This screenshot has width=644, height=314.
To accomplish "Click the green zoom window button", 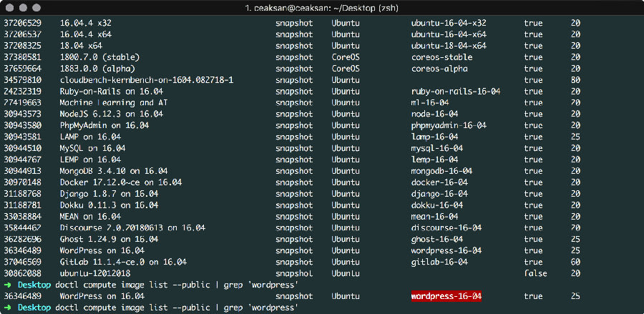I will click(36, 7).
